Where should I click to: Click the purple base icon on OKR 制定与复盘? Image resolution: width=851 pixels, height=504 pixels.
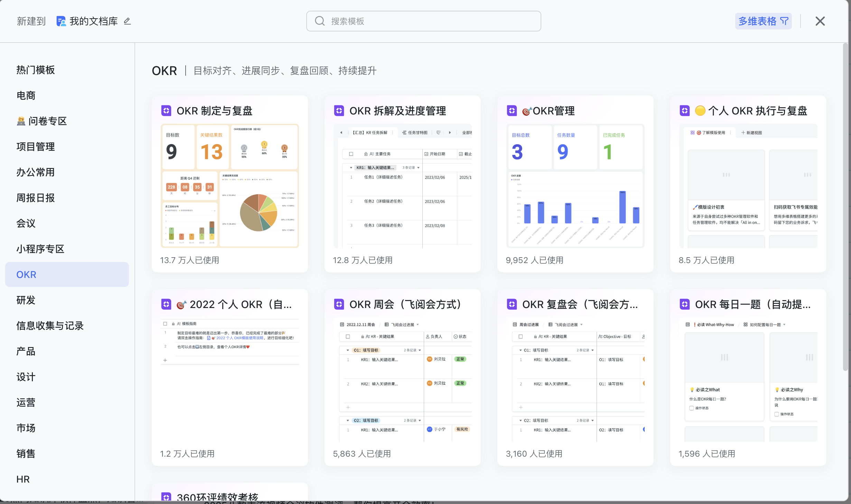[x=166, y=111]
